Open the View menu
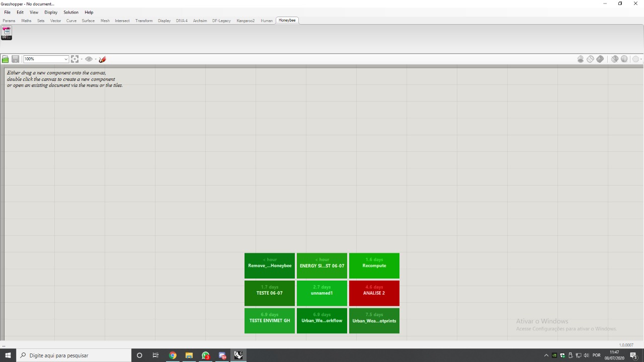Image resolution: width=644 pixels, height=362 pixels. pyautogui.click(x=34, y=12)
